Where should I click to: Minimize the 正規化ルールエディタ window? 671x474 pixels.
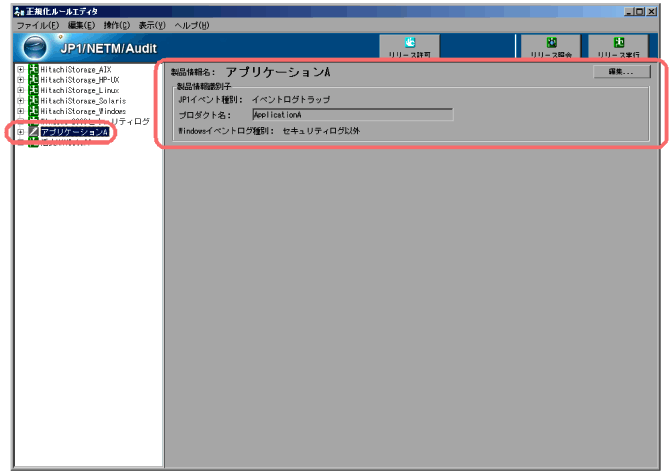(x=629, y=12)
